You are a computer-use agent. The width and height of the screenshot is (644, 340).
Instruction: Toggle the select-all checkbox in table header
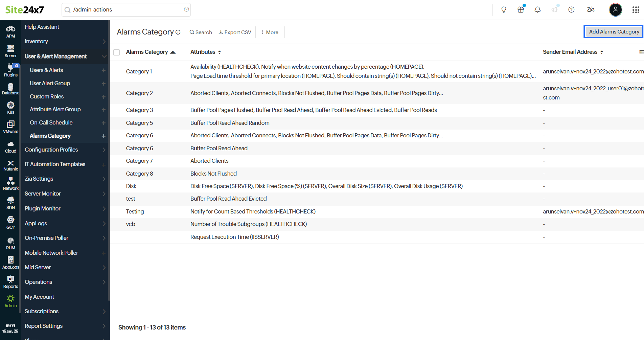tap(117, 52)
